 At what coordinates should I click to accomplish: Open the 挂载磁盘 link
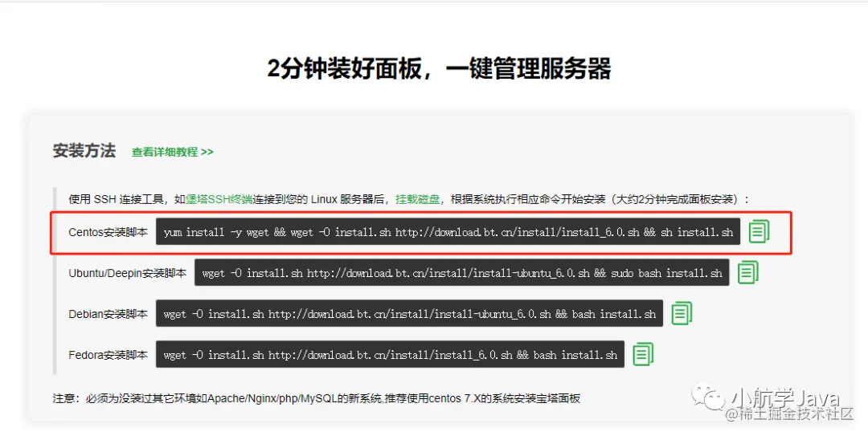click(417, 199)
